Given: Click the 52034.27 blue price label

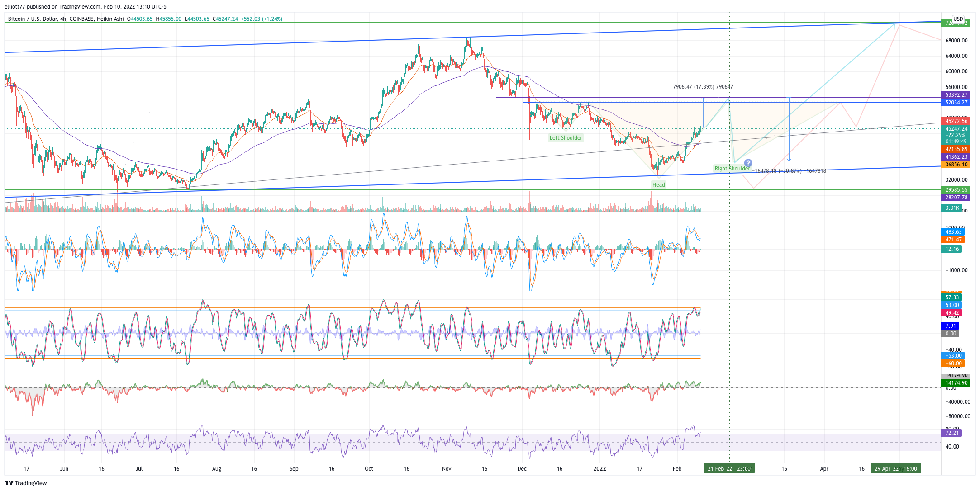Looking at the screenshot, I should click(x=956, y=103).
